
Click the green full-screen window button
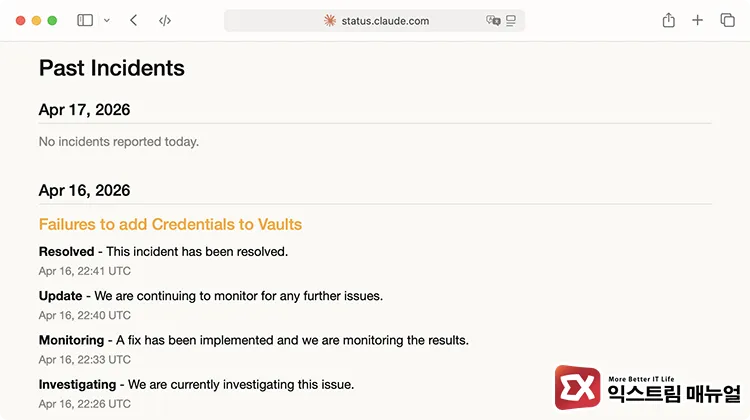52,20
